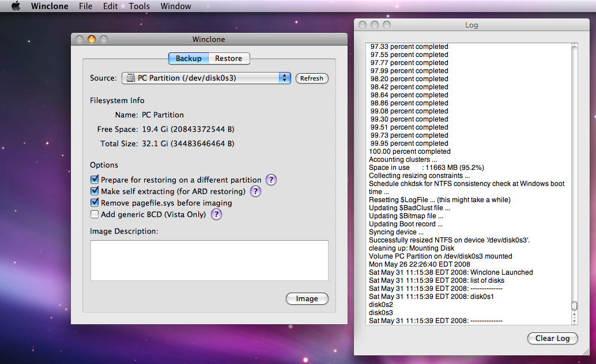Click 'Volume PC Partition on /dev/disk0s3 mounted' line

(440, 256)
